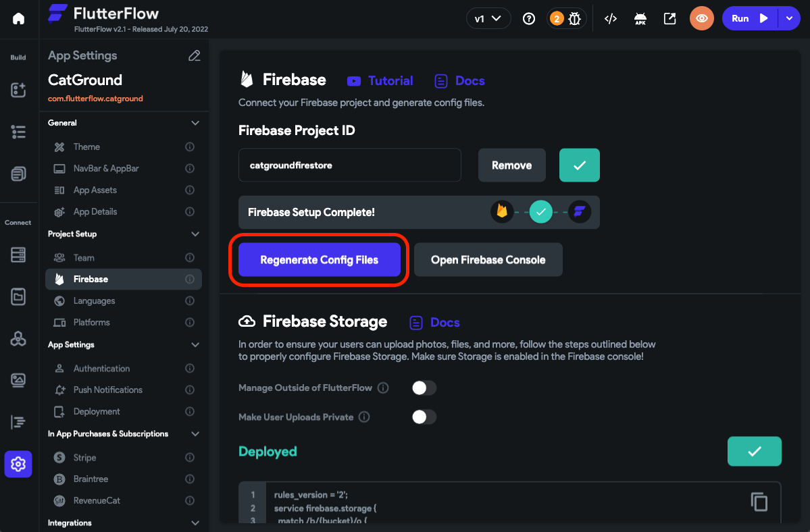Show info for Stripe setting

click(x=190, y=458)
